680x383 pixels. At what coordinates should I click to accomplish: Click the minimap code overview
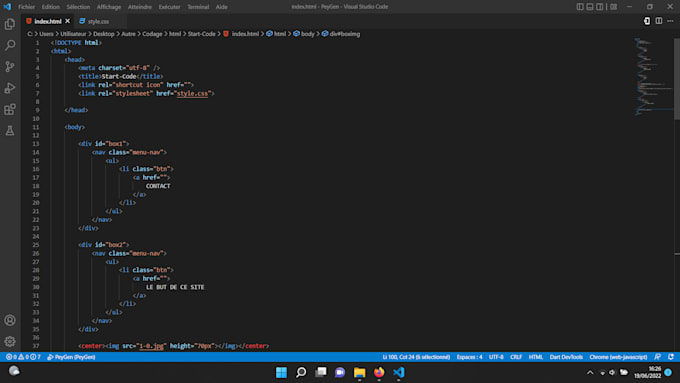pos(653,76)
